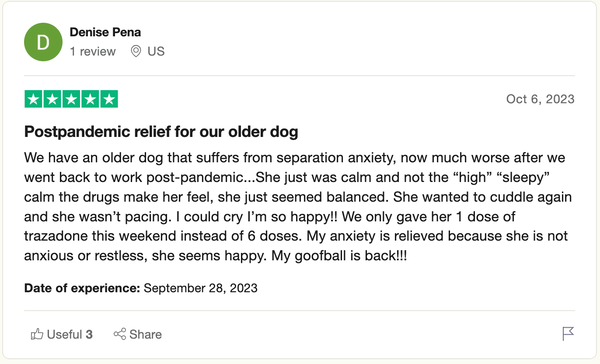Click the location pin icon

click(135, 51)
